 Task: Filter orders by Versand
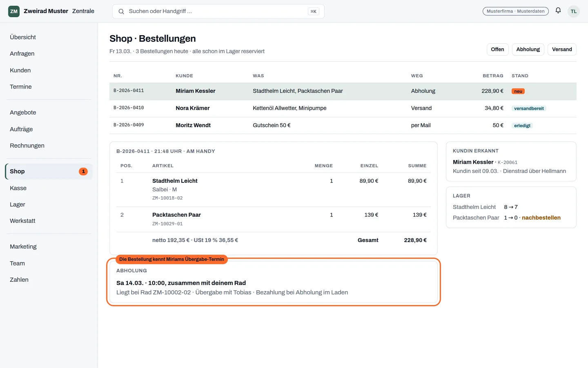click(x=562, y=49)
